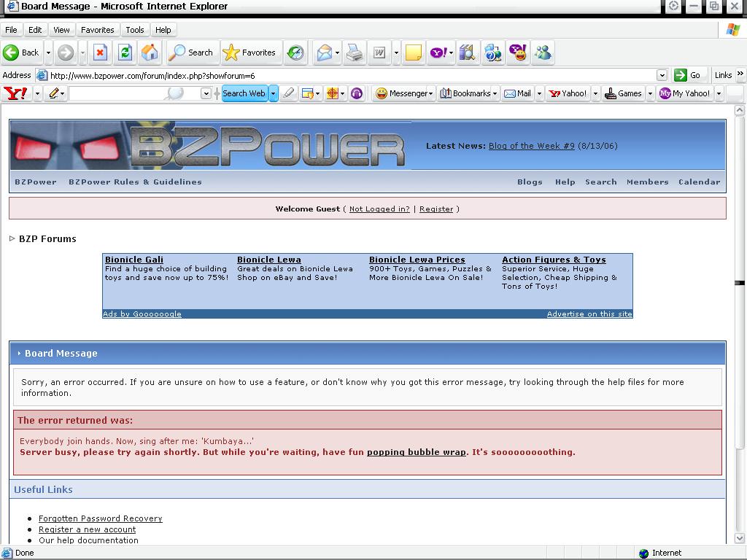Open Forgotten Password Recovery link
The width and height of the screenshot is (747, 560).
pos(101,518)
